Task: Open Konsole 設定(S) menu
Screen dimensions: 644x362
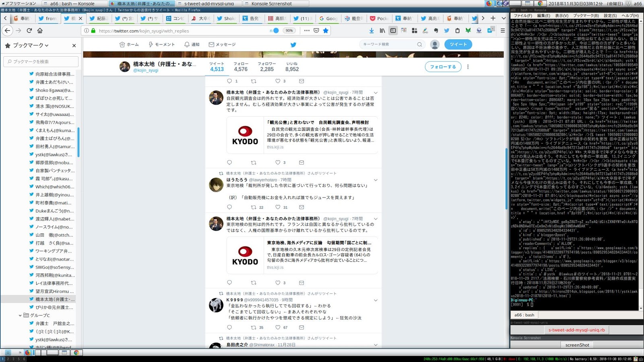Action: [x=610, y=15]
